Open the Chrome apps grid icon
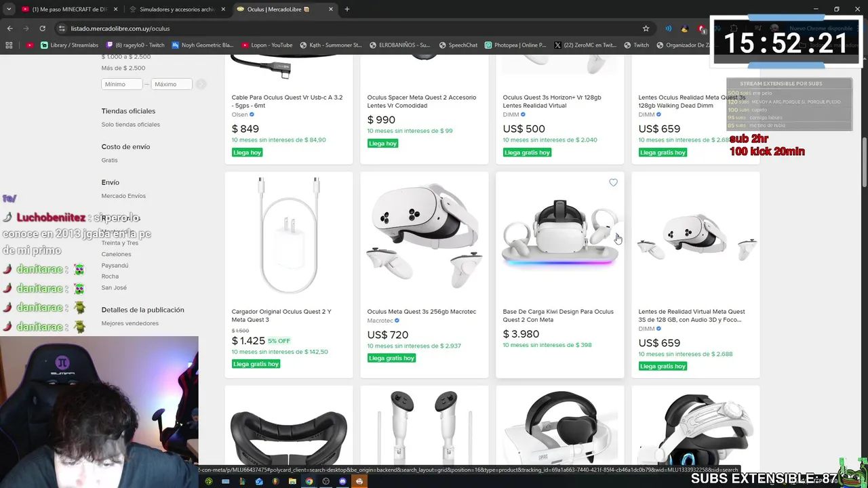Viewport: 868px width, 488px height. pyautogui.click(x=9, y=45)
